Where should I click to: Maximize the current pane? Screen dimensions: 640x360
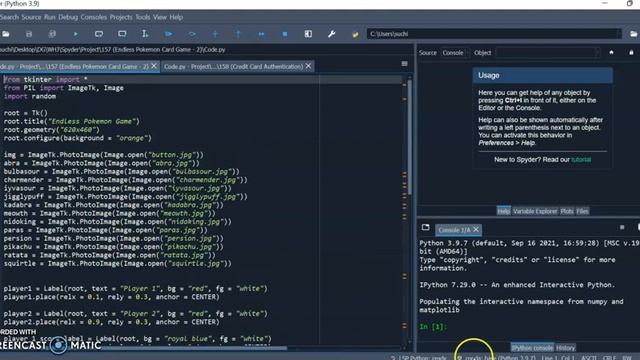click(308, 34)
